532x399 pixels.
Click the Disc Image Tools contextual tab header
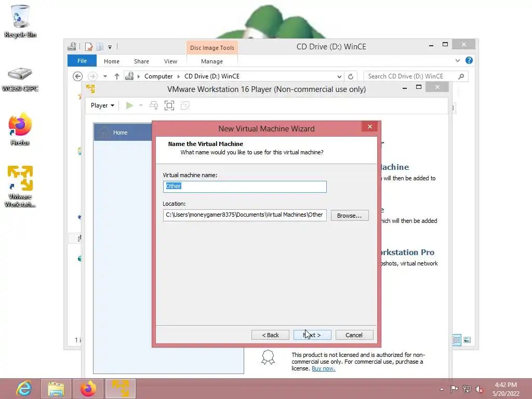pos(212,48)
